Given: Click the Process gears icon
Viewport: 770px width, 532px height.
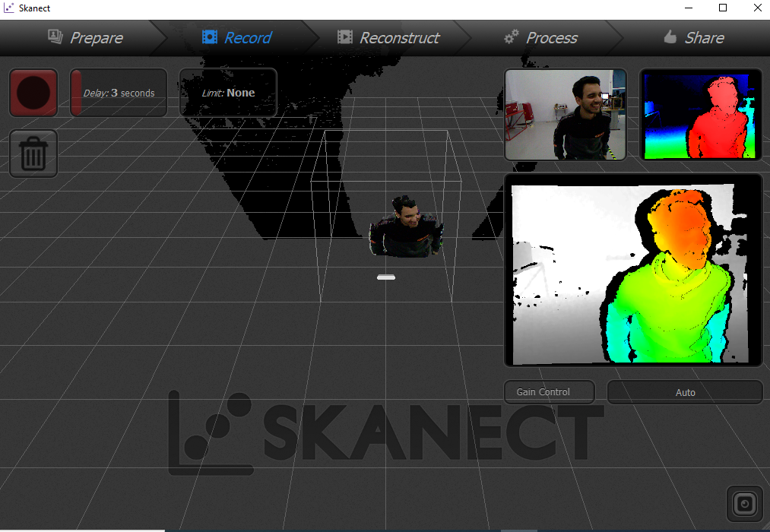Looking at the screenshot, I should tap(512, 36).
